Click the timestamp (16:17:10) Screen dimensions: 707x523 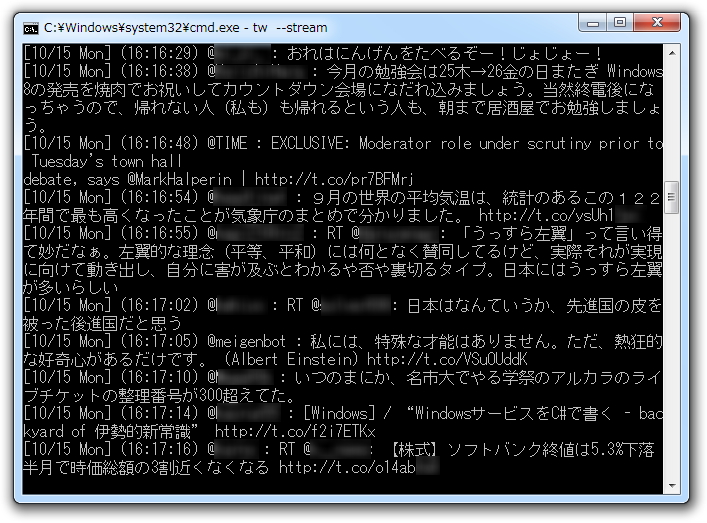[x=159, y=377]
